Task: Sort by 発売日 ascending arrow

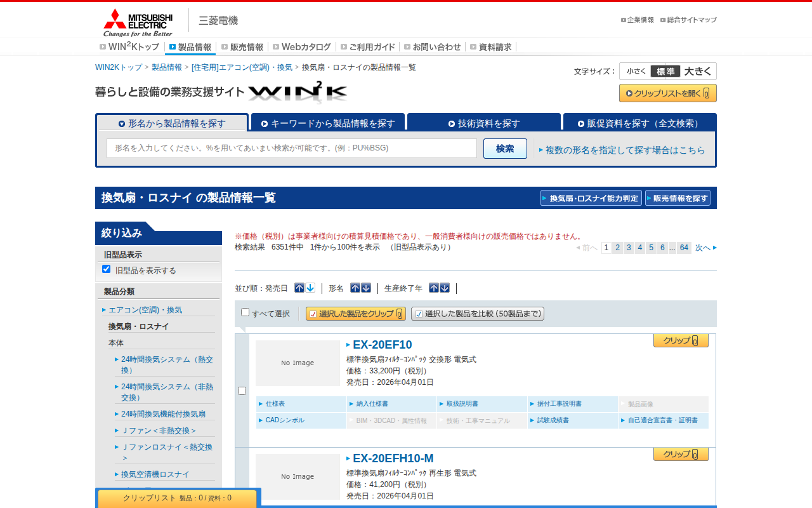Action: [x=299, y=288]
